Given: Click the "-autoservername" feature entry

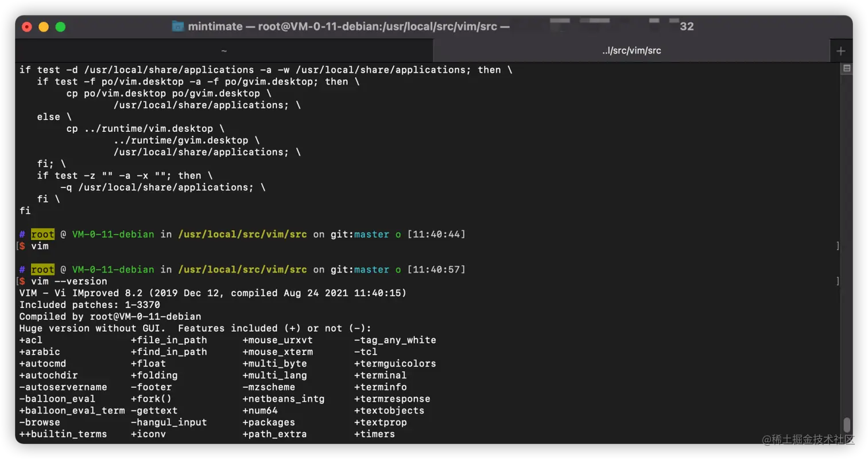Looking at the screenshot, I should (63, 387).
